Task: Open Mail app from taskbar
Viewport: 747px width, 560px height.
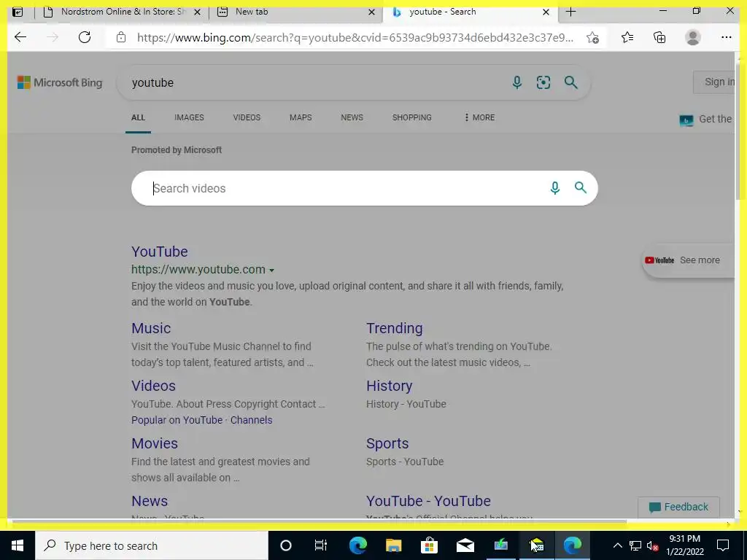Action: click(465, 545)
